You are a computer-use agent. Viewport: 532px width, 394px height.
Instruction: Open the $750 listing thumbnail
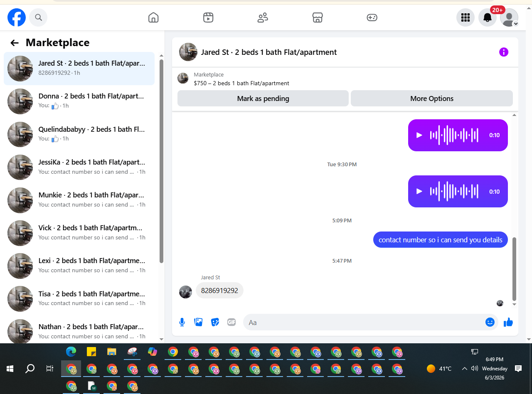(x=183, y=78)
